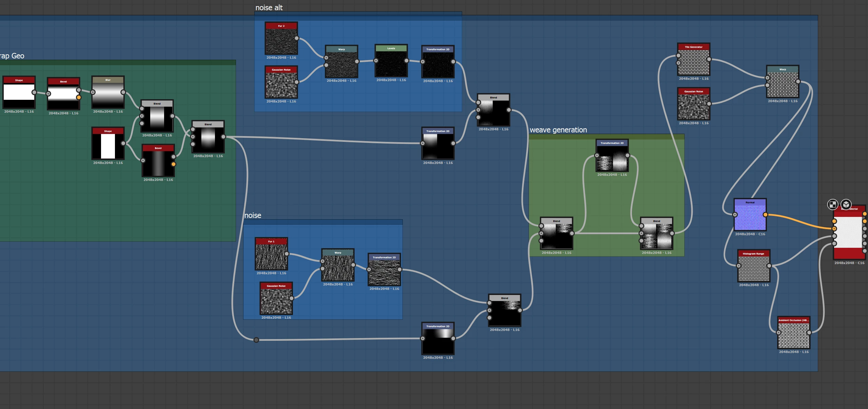Click the 2D view checker badge icon
Screen dimensions: 868x409
832,204
